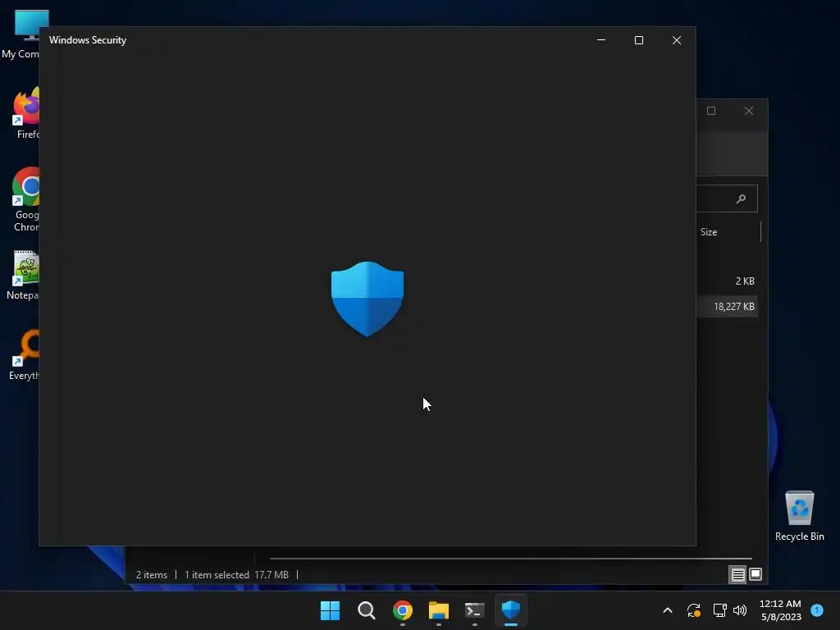
Task: Click the File Explorer search magnifier
Action: (741, 199)
